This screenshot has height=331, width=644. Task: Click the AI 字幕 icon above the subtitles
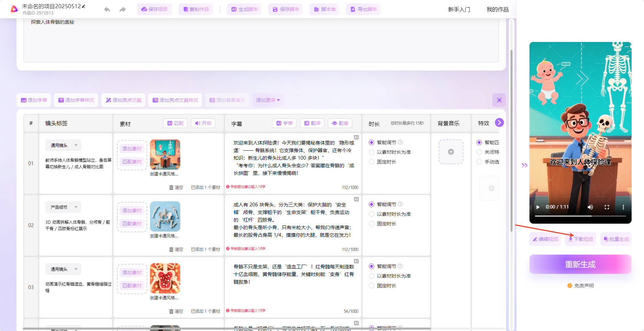[x=284, y=123]
